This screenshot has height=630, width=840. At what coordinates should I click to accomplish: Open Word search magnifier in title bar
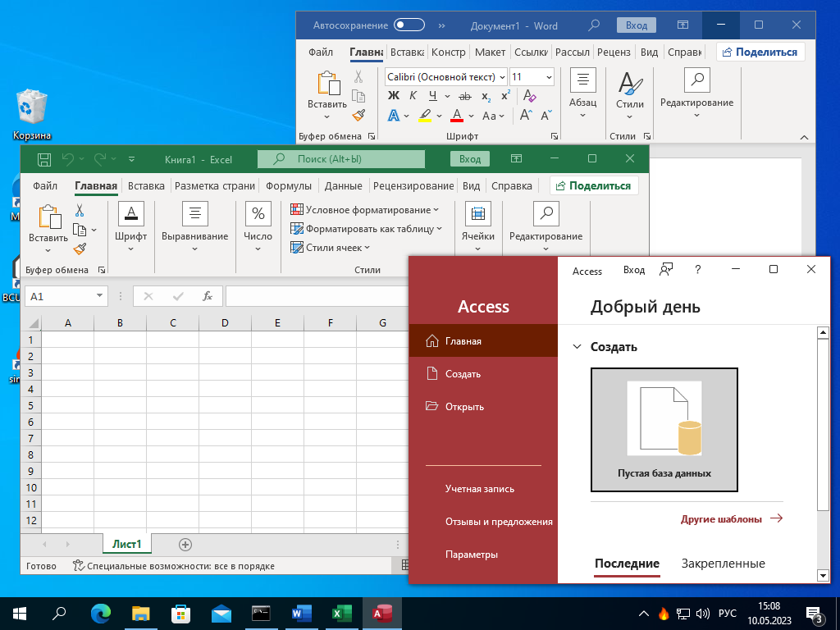[594, 25]
